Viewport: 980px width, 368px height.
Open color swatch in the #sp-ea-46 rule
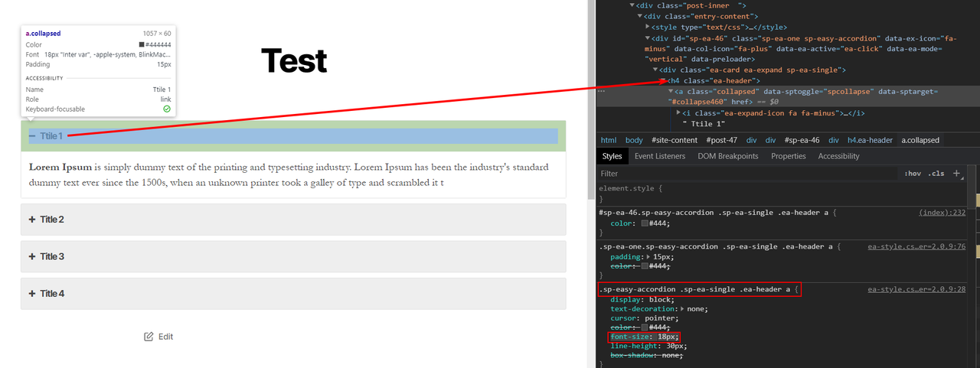(645, 223)
